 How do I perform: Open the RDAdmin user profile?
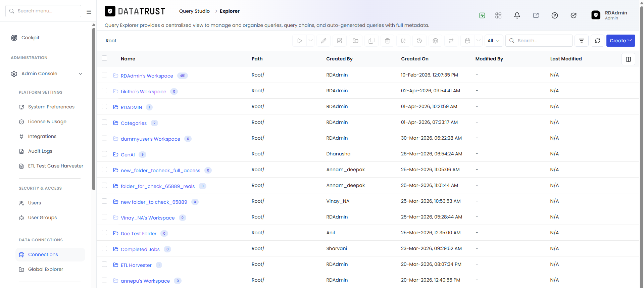(x=610, y=15)
